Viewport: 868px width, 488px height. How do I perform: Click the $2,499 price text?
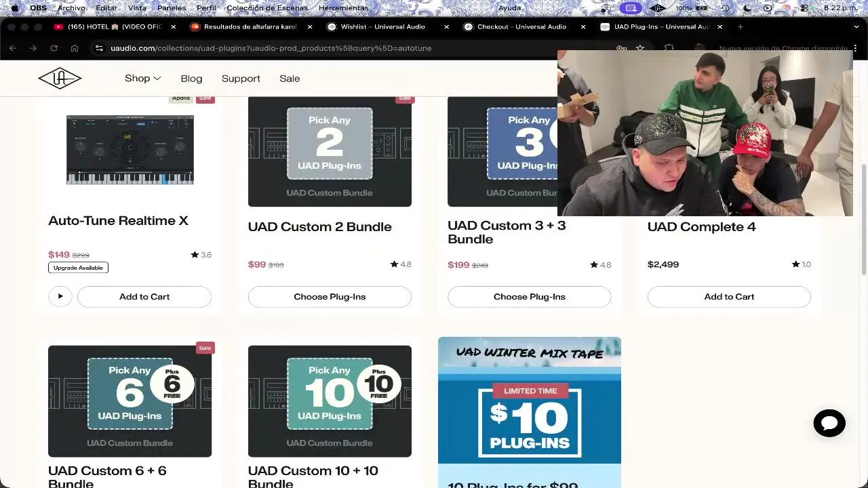click(663, 264)
